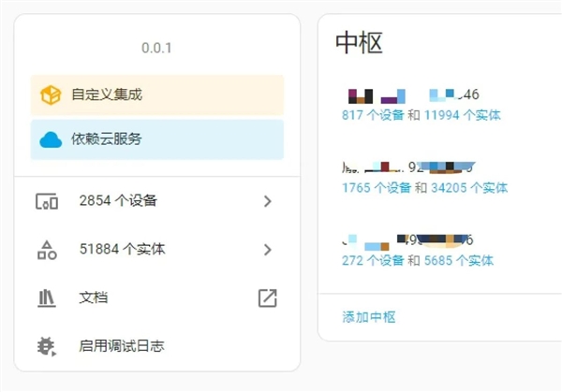This screenshot has height=392, width=562.
Task: Click the 依赖云服务 label text
Action: (107, 139)
